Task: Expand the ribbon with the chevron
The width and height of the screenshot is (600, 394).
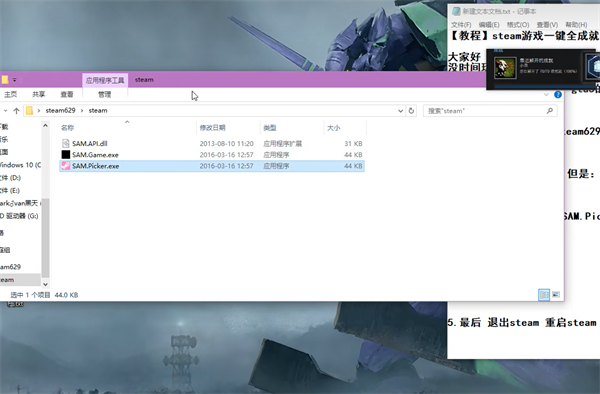Action: [x=546, y=94]
